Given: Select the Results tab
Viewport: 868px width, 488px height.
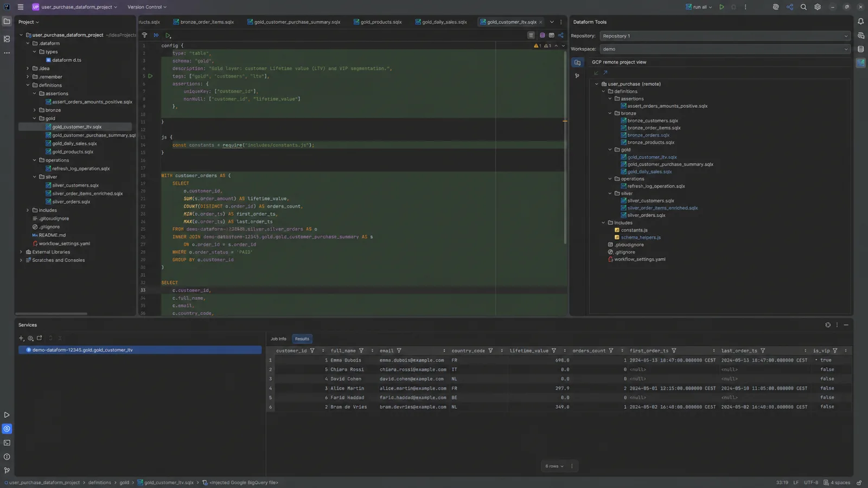Looking at the screenshot, I should (302, 339).
